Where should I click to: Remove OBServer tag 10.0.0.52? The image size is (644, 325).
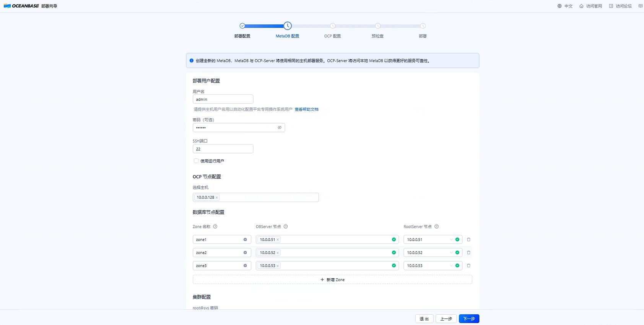[278, 253]
